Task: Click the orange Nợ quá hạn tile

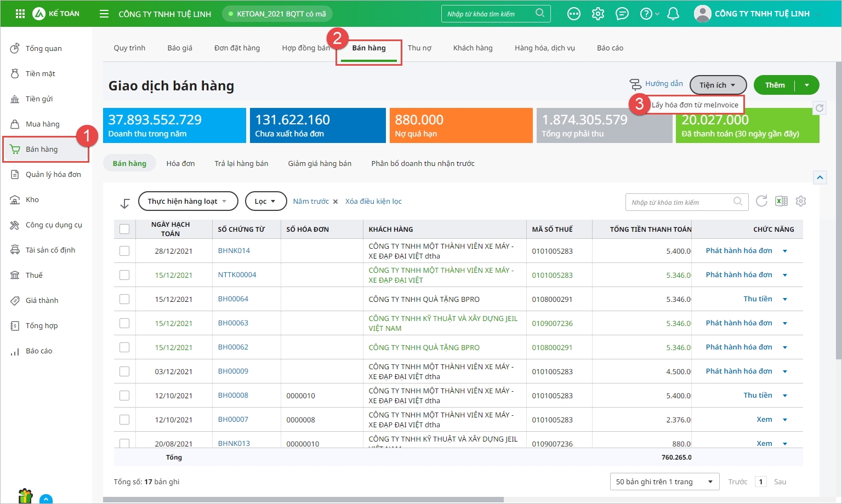Action: tap(460, 125)
